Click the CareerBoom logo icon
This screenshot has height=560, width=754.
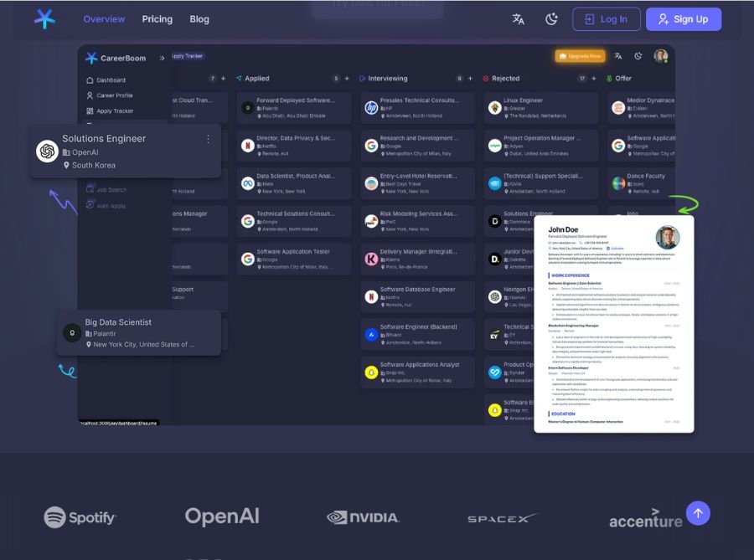(92, 58)
